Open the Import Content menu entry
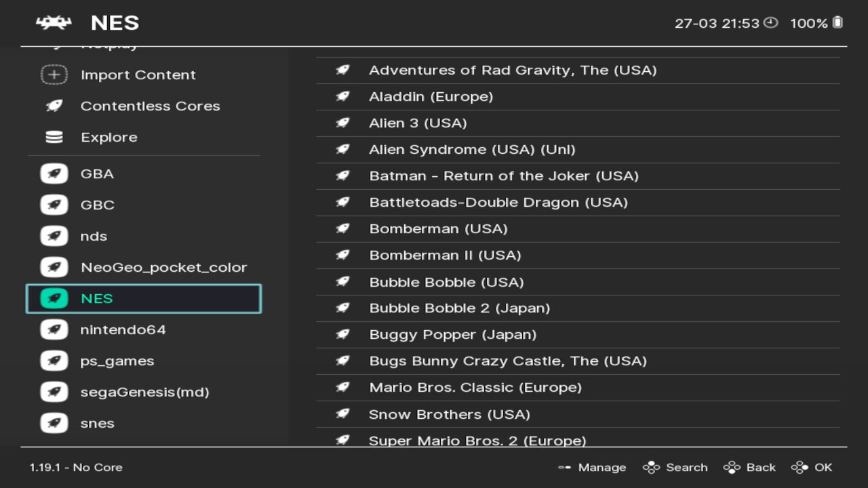The image size is (868, 488). click(144, 75)
